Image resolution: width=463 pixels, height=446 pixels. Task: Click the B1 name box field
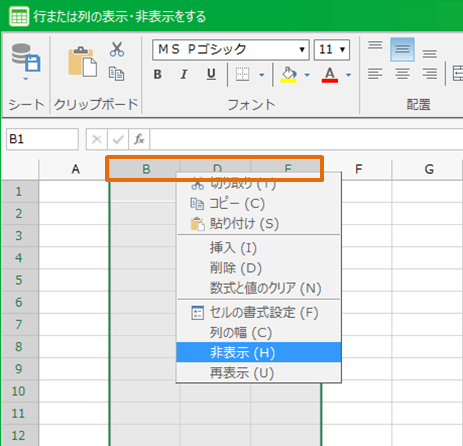(42, 139)
